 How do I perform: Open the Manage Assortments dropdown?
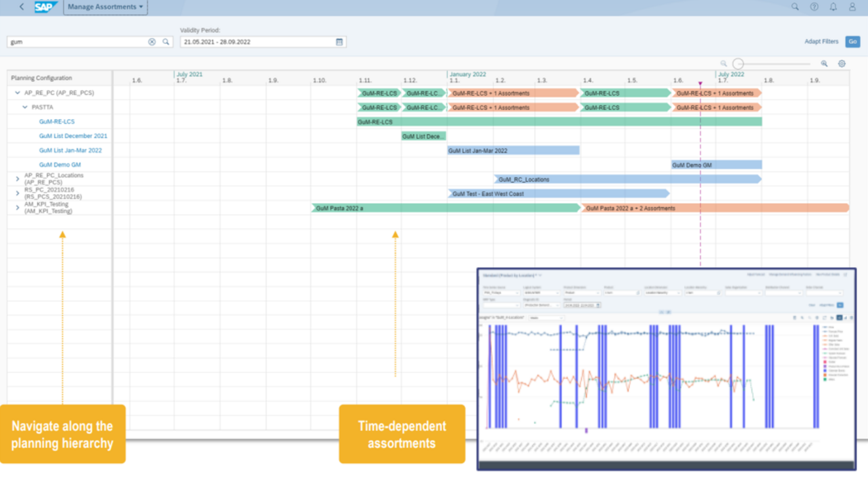click(105, 8)
